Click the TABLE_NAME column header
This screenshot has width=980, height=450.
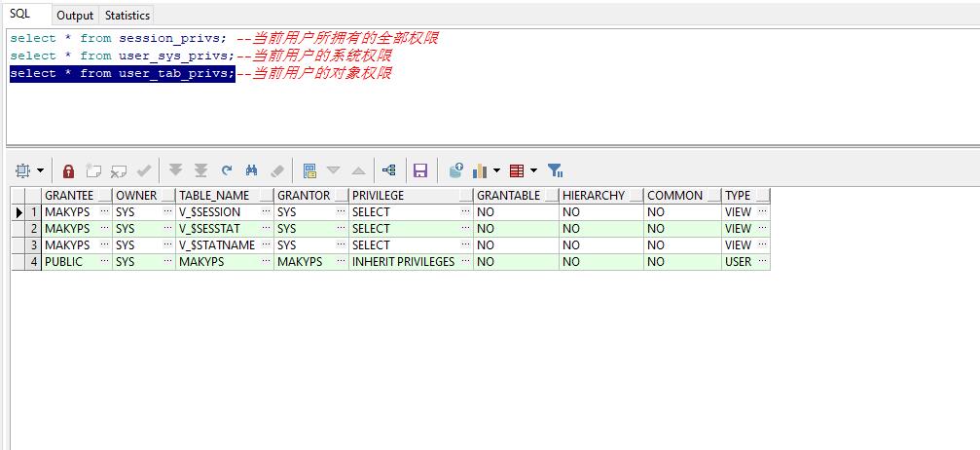(225, 195)
